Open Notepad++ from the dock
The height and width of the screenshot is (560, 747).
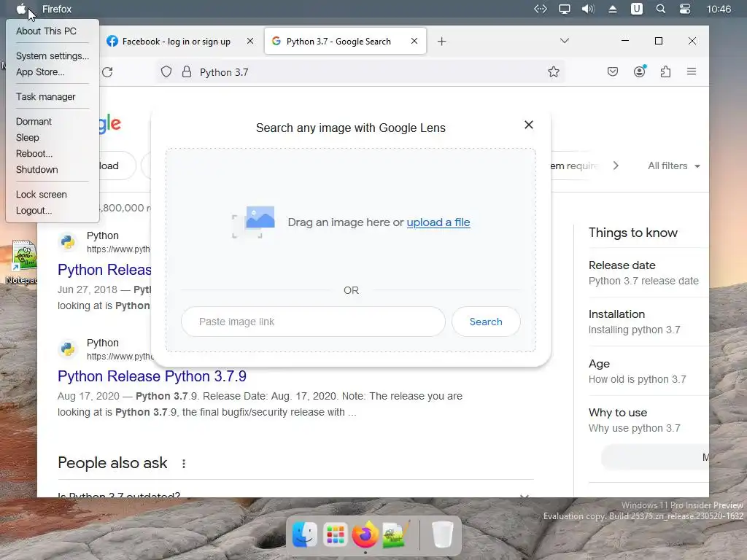[396, 534]
